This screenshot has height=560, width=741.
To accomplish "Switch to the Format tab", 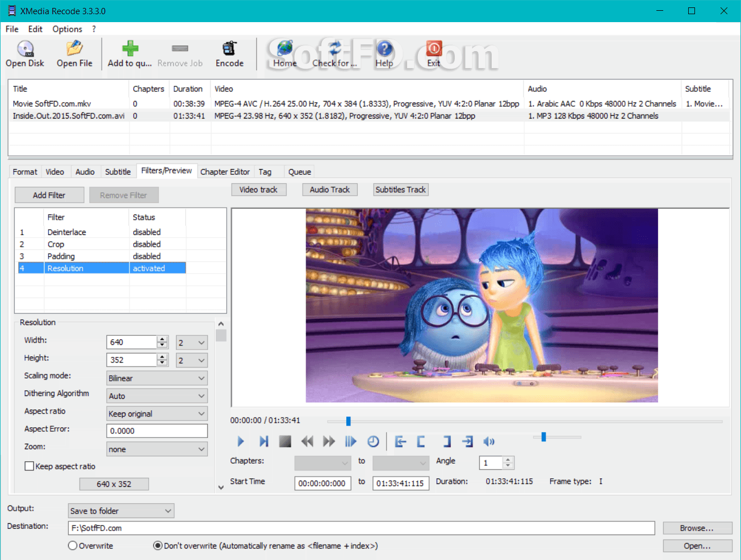I will pyautogui.click(x=25, y=172).
